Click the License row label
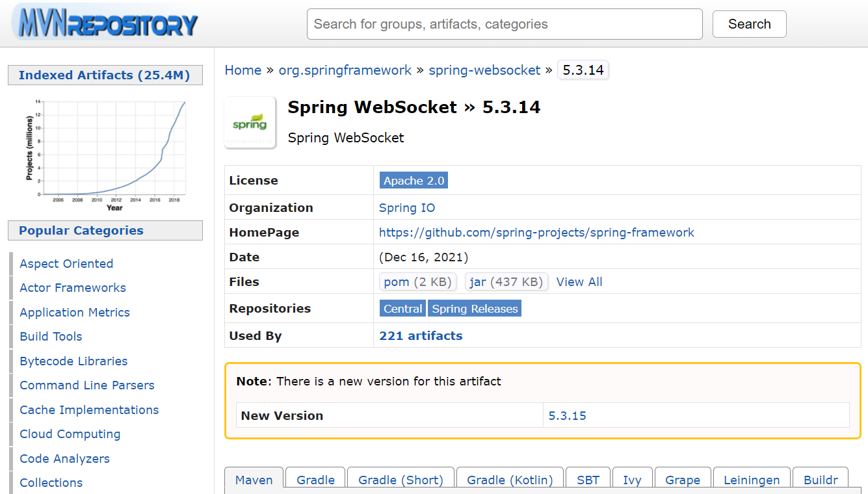 coord(254,181)
